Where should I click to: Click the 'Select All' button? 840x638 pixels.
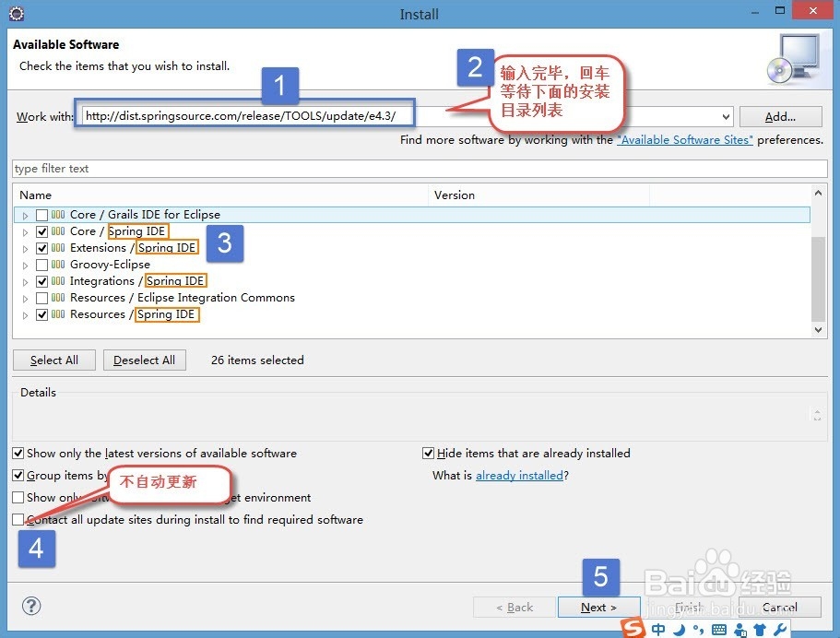click(53, 360)
